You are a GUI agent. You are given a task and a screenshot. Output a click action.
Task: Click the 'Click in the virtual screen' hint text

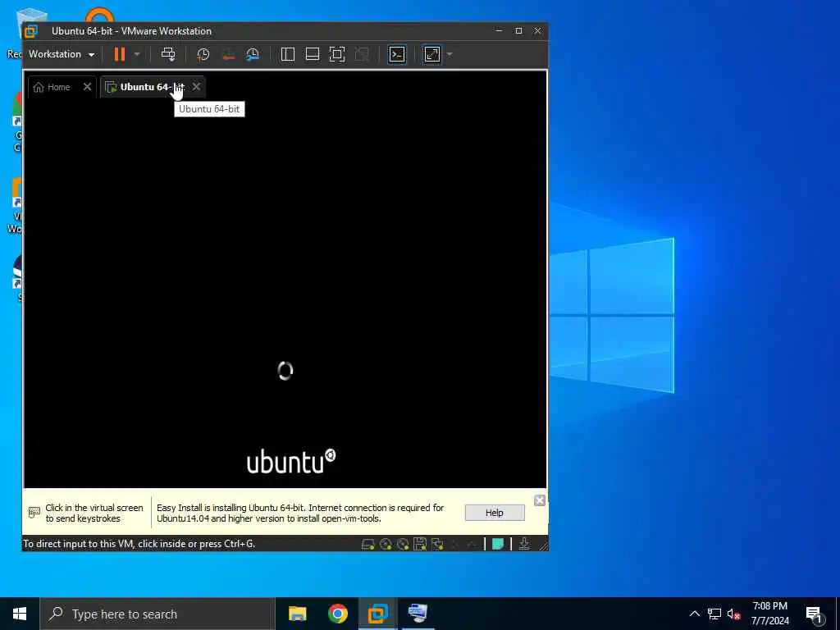click(x=94, y=513)
